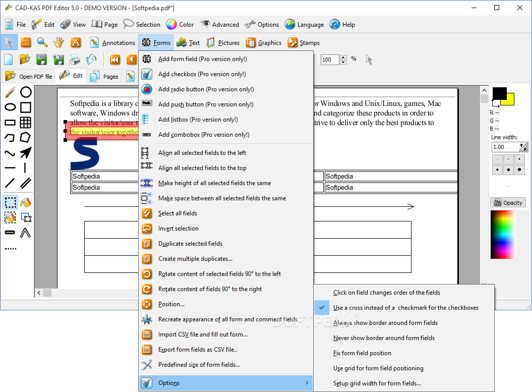532x392 pixels.
Task: Switch to the Pages tab
Action: pos(104,76)
